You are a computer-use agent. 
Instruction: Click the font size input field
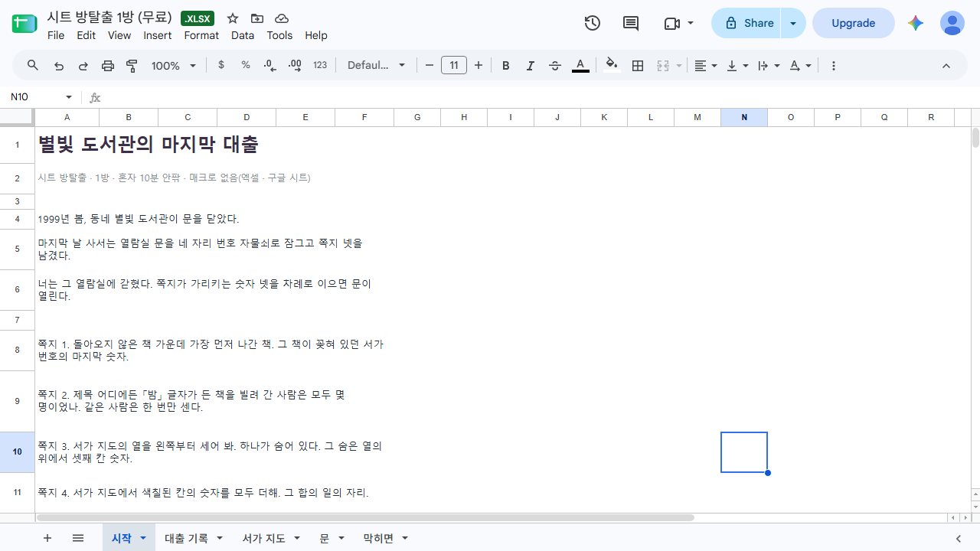coord(454,66)
